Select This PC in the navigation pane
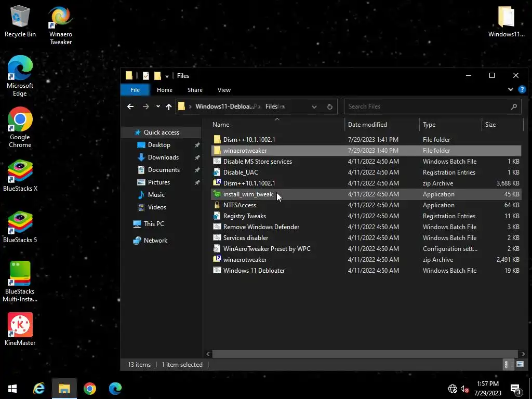 (x=153, y=224)
